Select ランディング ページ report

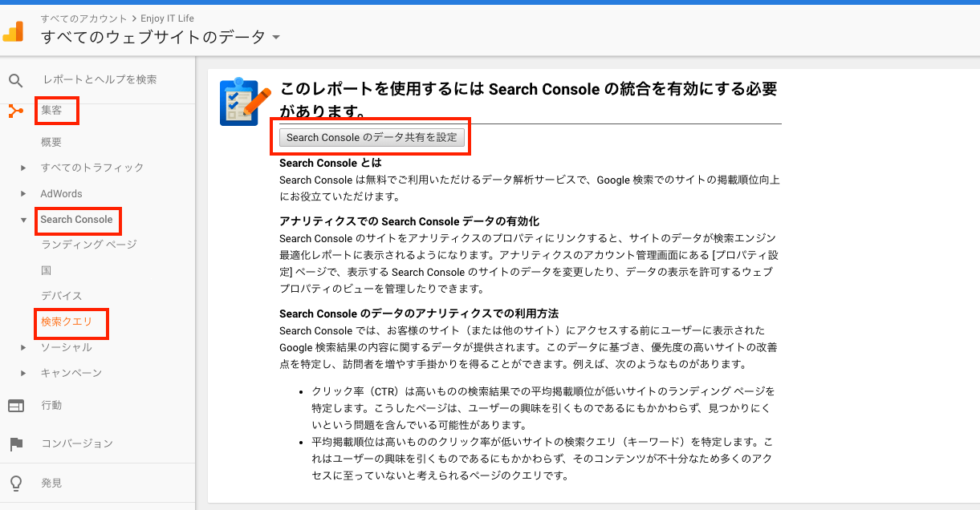pos(88,245)
